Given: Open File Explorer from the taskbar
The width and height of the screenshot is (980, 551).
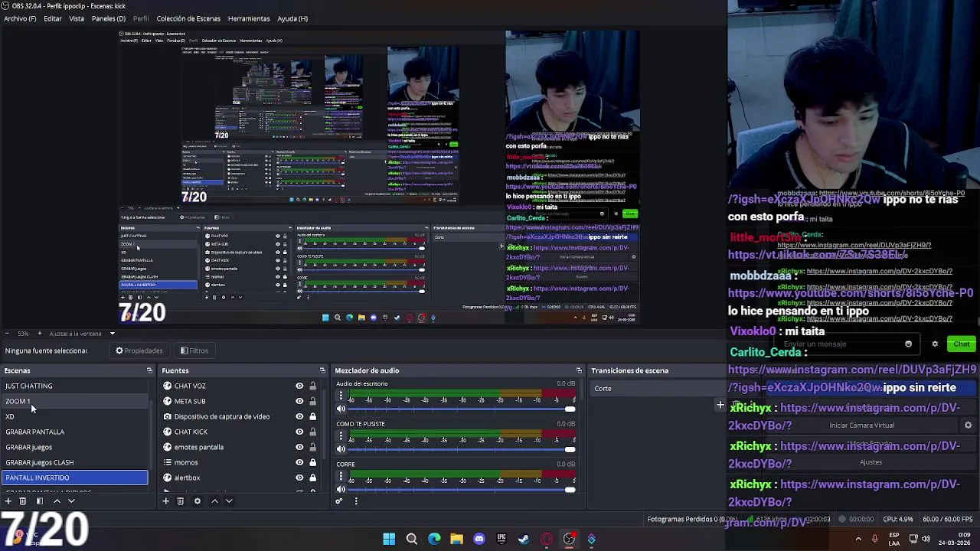Looking at the screenshot, I should (x=456, y=539).
